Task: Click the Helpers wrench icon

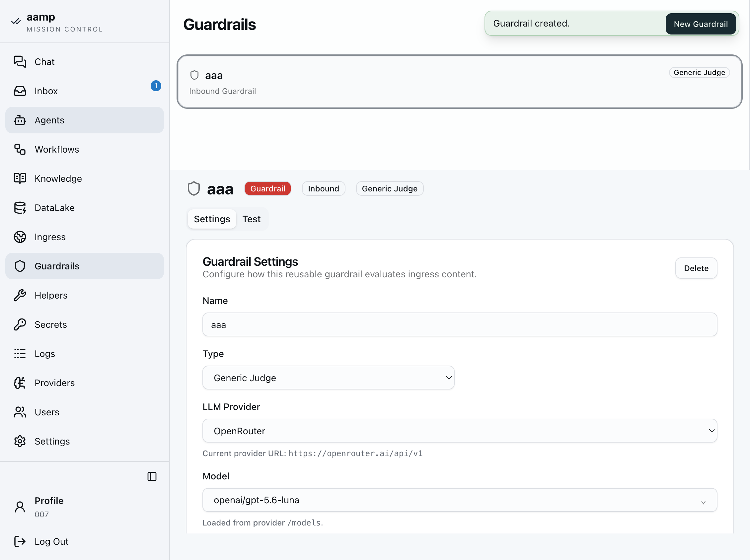Action: coord(20,295)
